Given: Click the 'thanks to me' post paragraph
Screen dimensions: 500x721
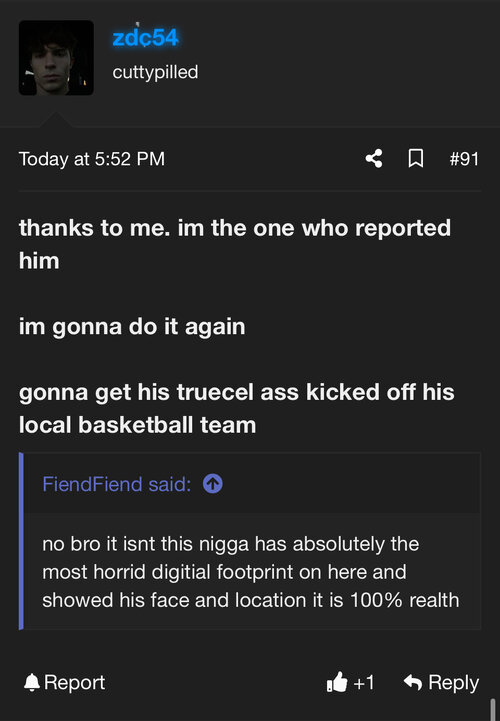Looking at the screenshot, I should 235,244.
